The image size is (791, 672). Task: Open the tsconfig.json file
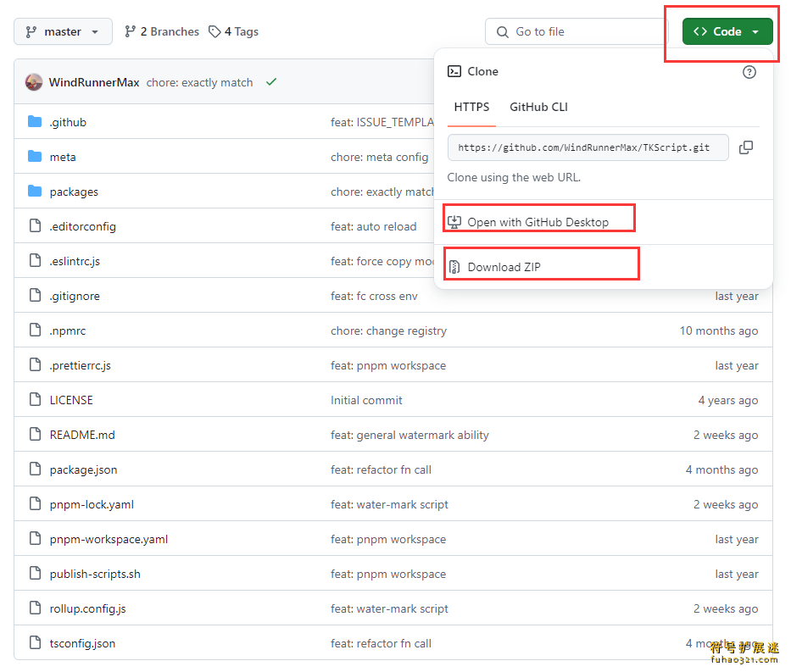(82, 644)
